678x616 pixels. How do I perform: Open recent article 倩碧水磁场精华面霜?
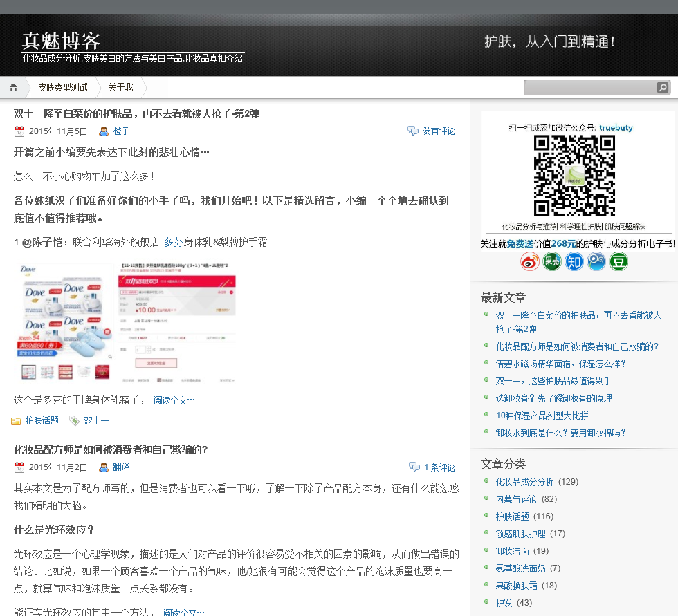(x=560, y=364)
